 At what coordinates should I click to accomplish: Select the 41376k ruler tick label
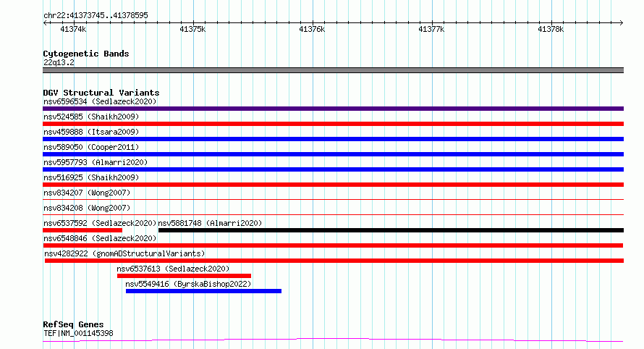(x=312, y=29)
